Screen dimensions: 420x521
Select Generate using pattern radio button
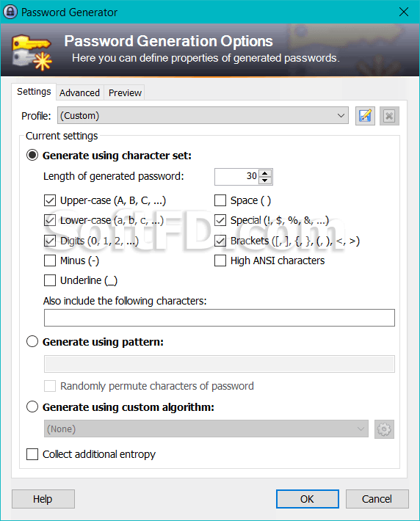tap(32, 341)
